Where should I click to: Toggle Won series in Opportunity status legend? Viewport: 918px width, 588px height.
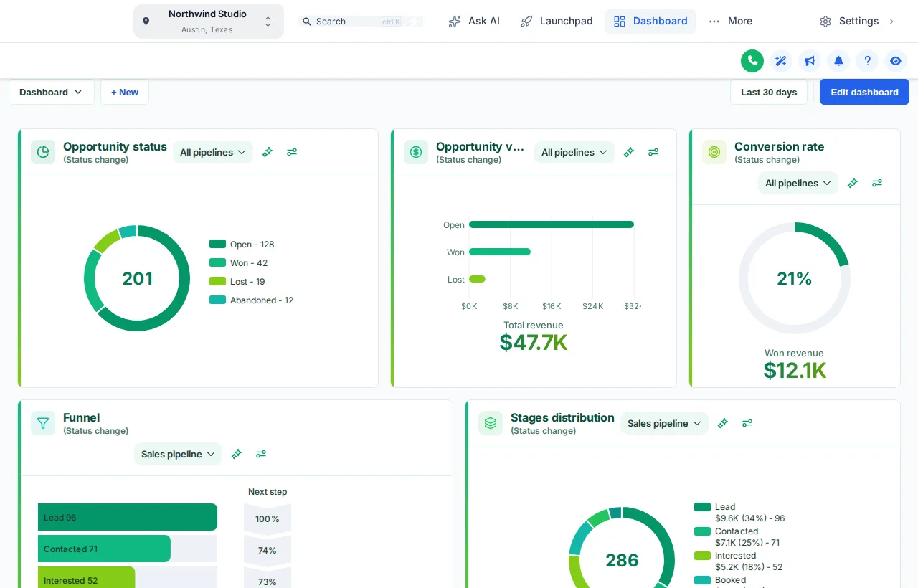[x=238, y=263]
